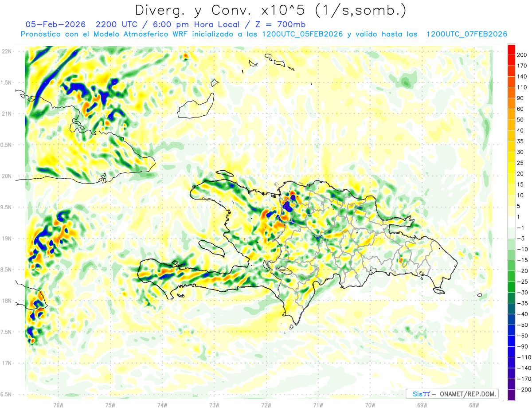Click 'Pronóstico con el Modelo Atmósferico WRF' line
Viewport: 532px width, 411px height.
point(105,34)
